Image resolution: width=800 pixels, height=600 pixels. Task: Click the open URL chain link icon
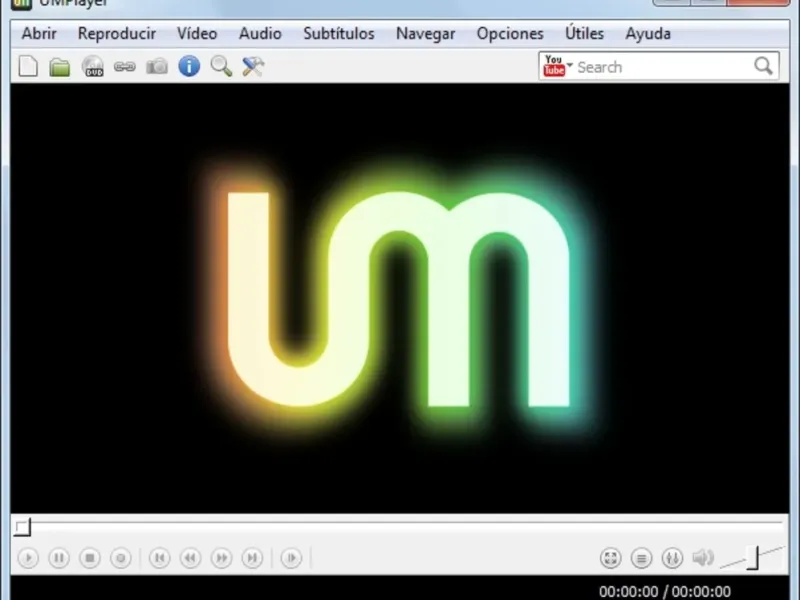tap(124, 66)
